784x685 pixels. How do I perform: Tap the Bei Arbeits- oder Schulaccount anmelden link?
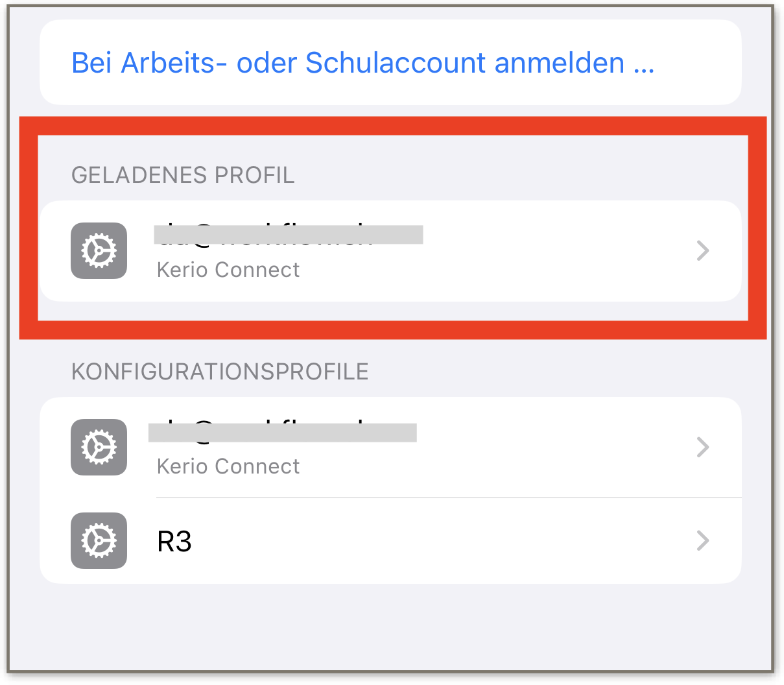362,63
